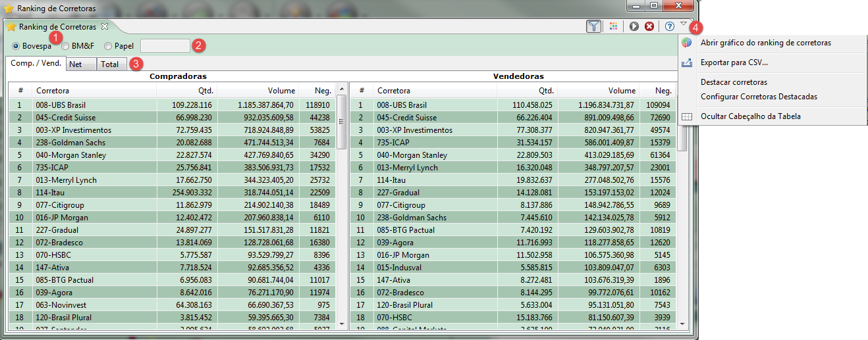Sort Vendedoras table by Corretora header
Screen dimensions: 868x340
[435, 91]
